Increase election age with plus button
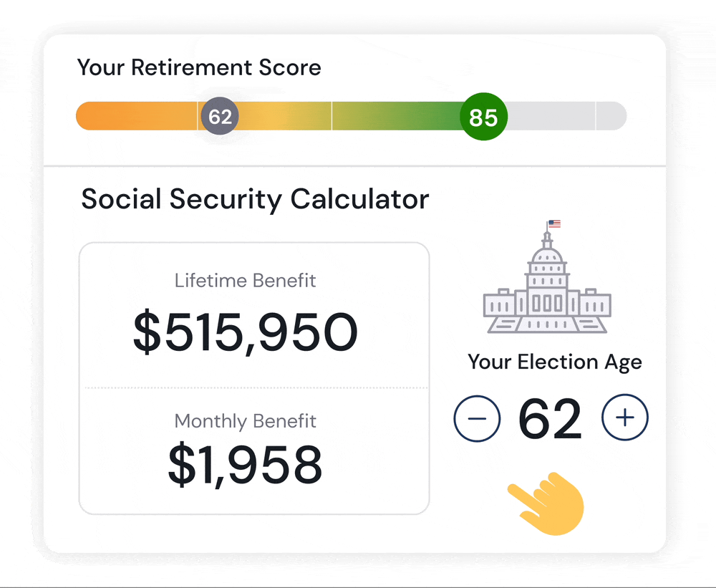 click(x=624, y=418)
